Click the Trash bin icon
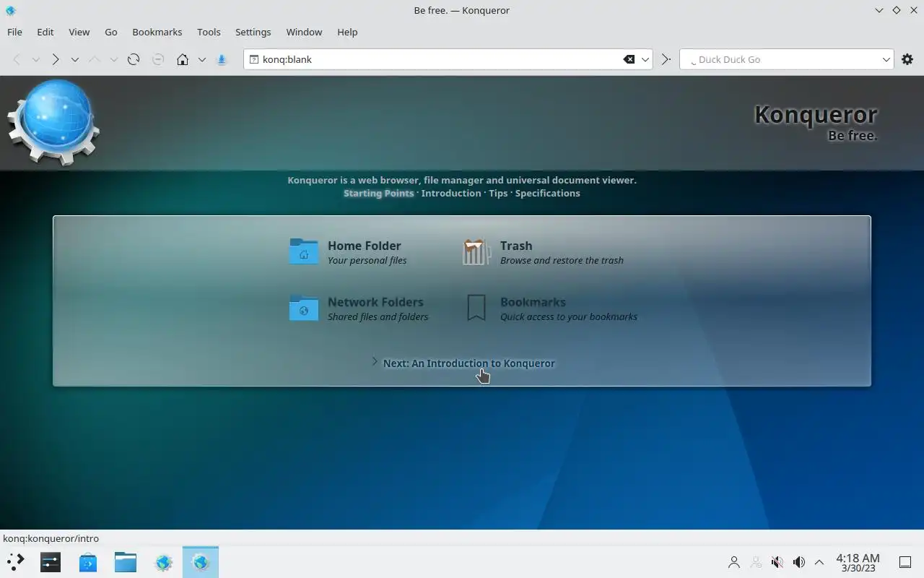 (476, 251)
